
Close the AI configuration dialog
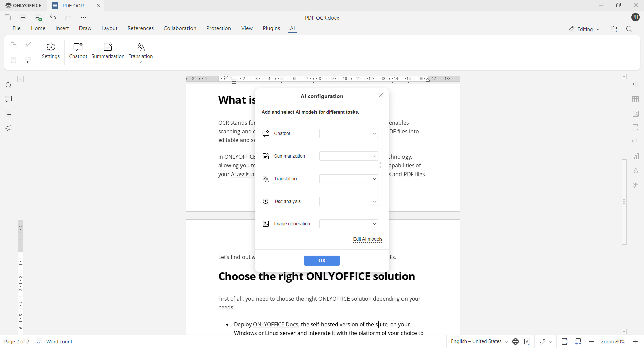(x=381, y=96)
